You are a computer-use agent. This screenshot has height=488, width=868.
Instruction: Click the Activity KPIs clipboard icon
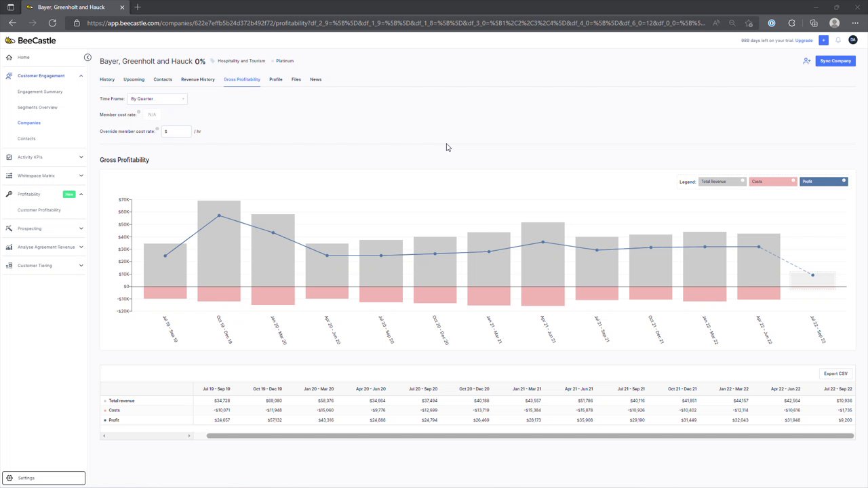(x=9, y=157)
